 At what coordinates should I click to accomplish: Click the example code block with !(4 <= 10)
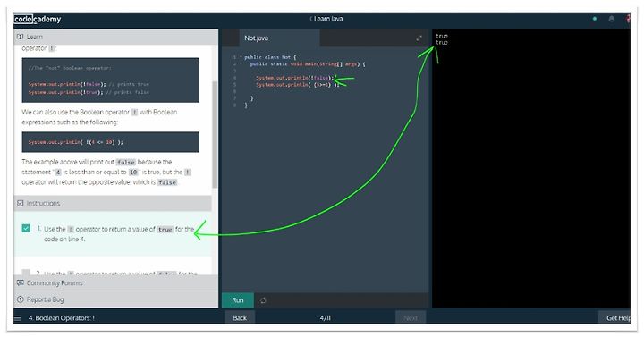click(111, 142)
